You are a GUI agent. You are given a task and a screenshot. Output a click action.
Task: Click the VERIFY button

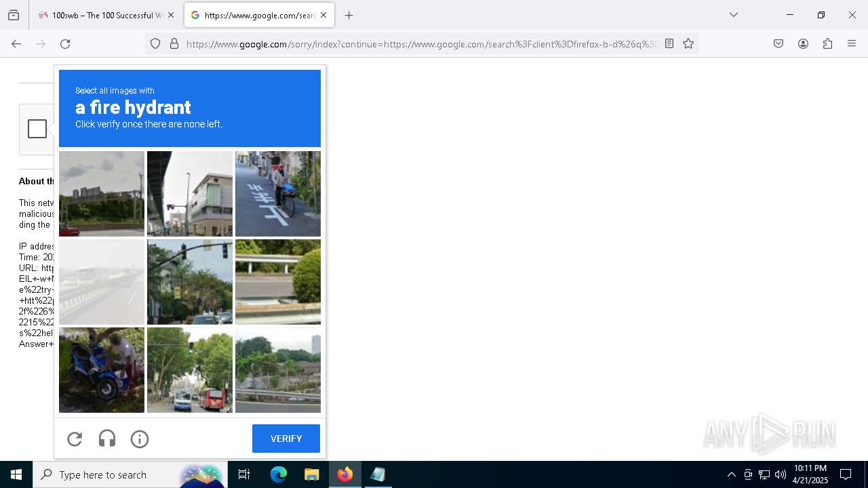click(x=286, y=439)
